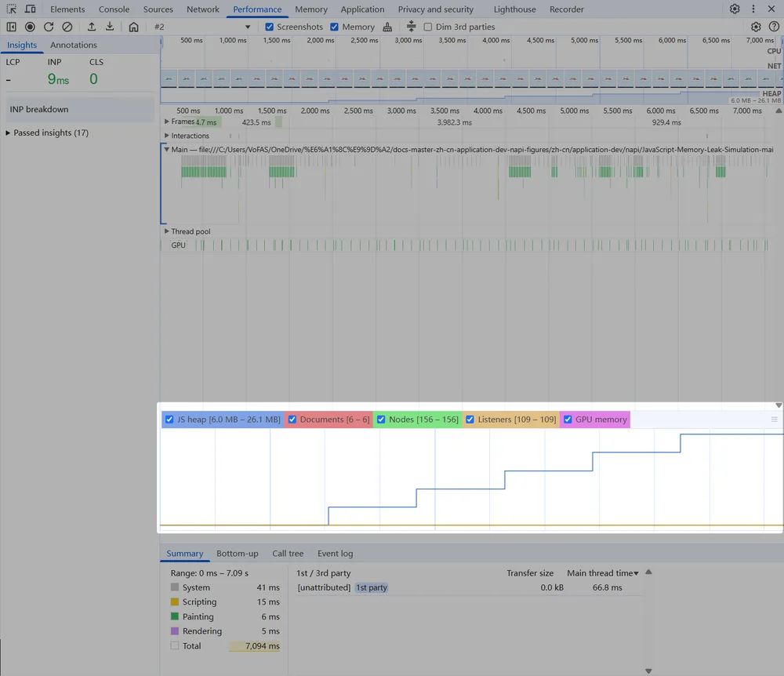Click the GPU track label
The width and height of the screenshot is (784, 676).
tap(178, 245)
